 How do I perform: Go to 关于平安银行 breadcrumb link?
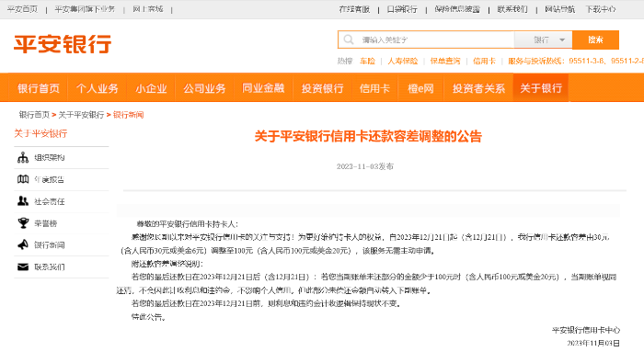click(81, 115)
